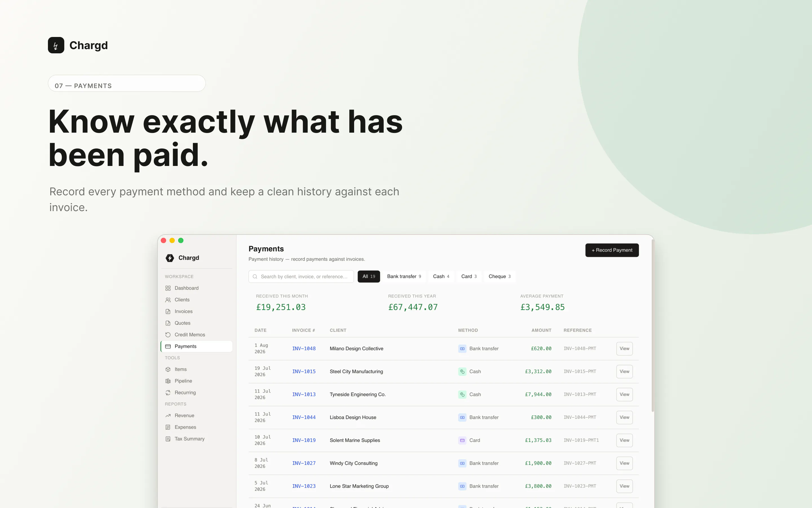Viewport: 812px width, 508px height.
Task: Click the Card icon for Solent Marine Supplies
Action: pos(462,441)
